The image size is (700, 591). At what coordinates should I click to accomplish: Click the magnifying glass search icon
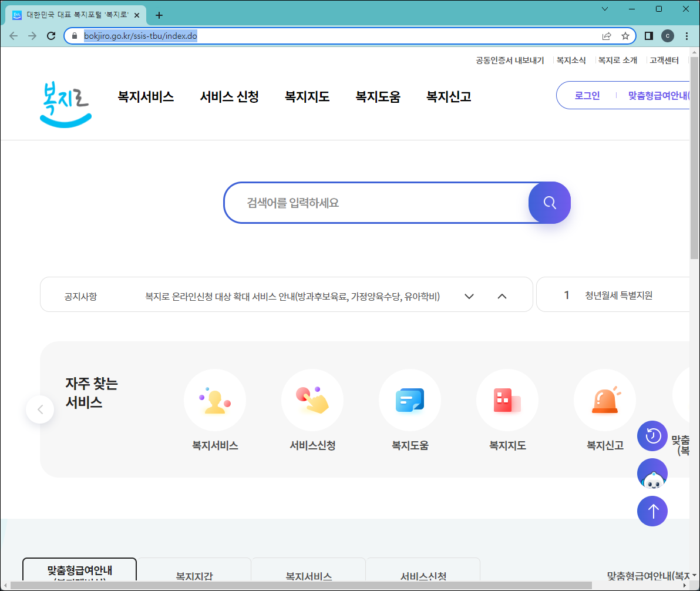(x=549, y=203)
